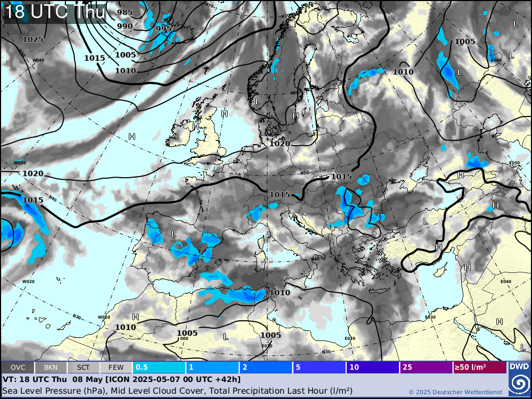The image size is (532, 399).
Task: Pick the 25 l/m² precipitation legend swatch
Action: point(427,368)
